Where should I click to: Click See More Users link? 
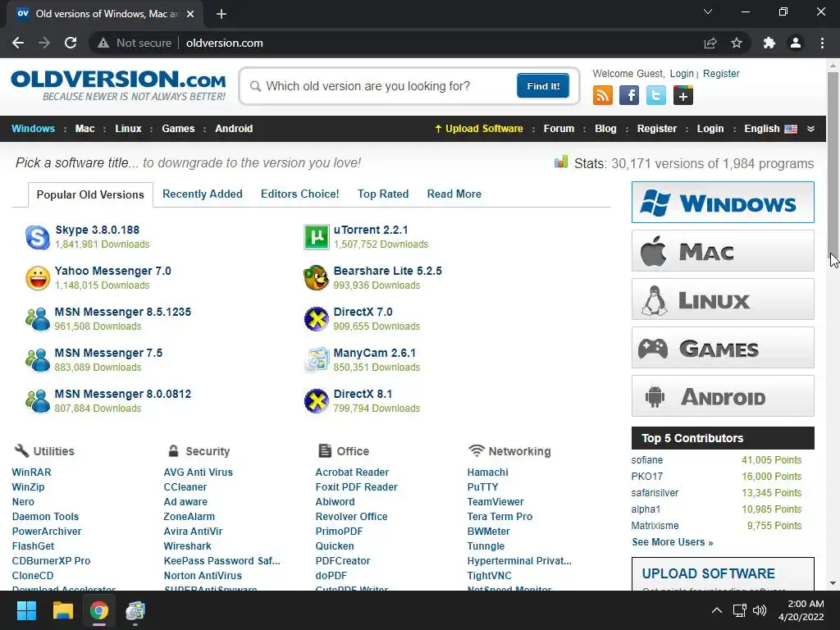click(x=673, y=542)
